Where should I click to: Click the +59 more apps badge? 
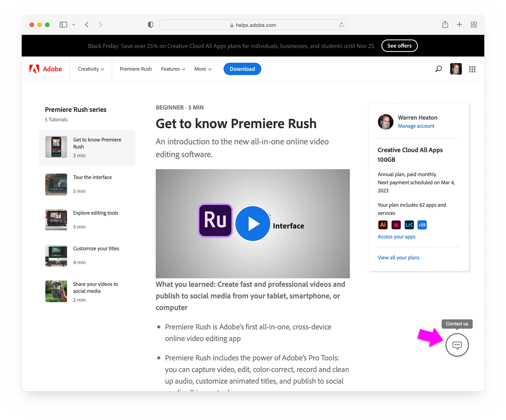coord(422,225)
